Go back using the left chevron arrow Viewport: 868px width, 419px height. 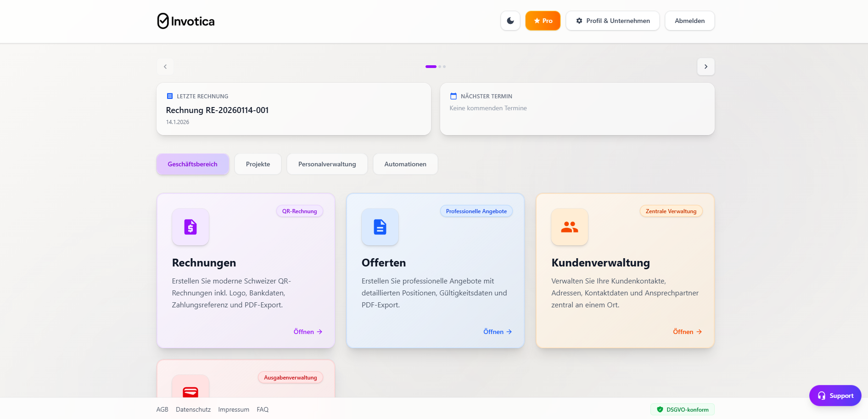pyautogui.click(x=165, y=67)
